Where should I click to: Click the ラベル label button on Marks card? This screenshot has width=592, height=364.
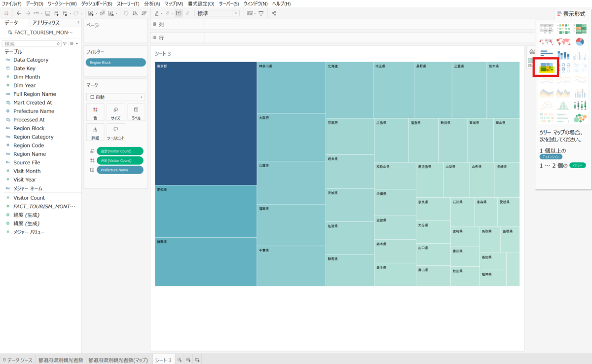(x=136, y=112)
